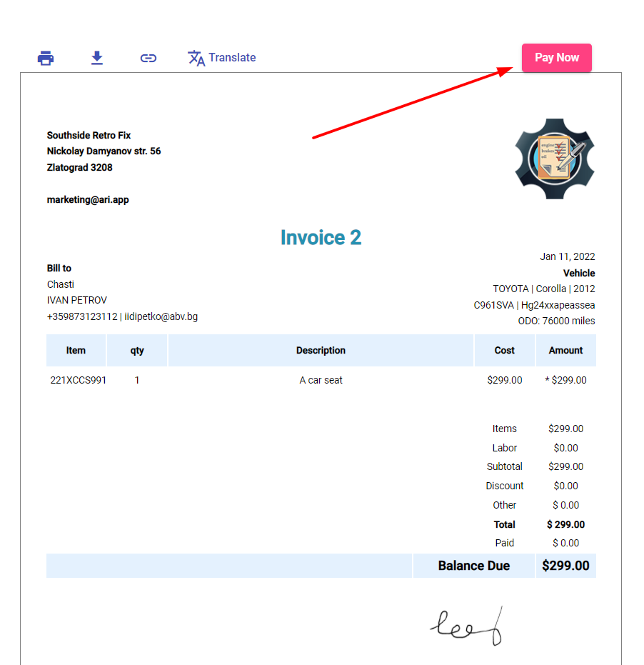Click the Balance Due amount

coord(566,565)
